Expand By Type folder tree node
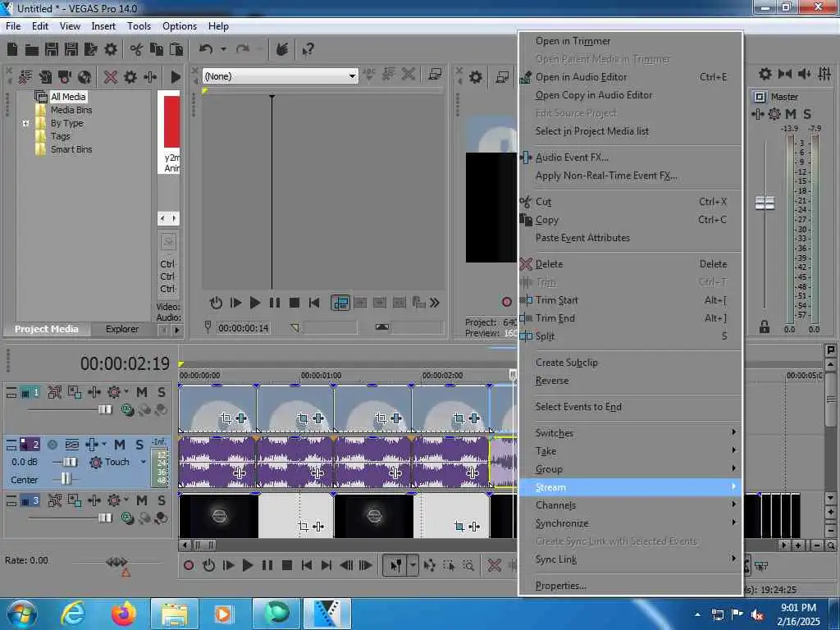 (x=25, y=123)
